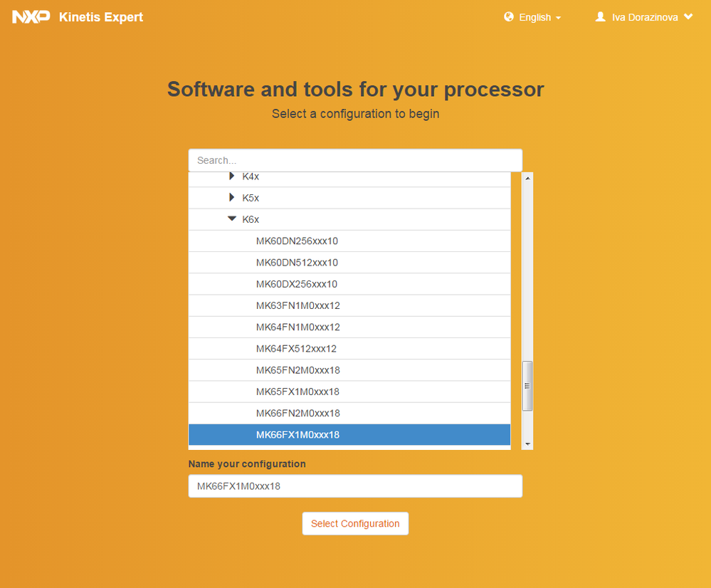Click the chevron next to Iva Dorazinova
711x588 pixels.
pos(688,17)
